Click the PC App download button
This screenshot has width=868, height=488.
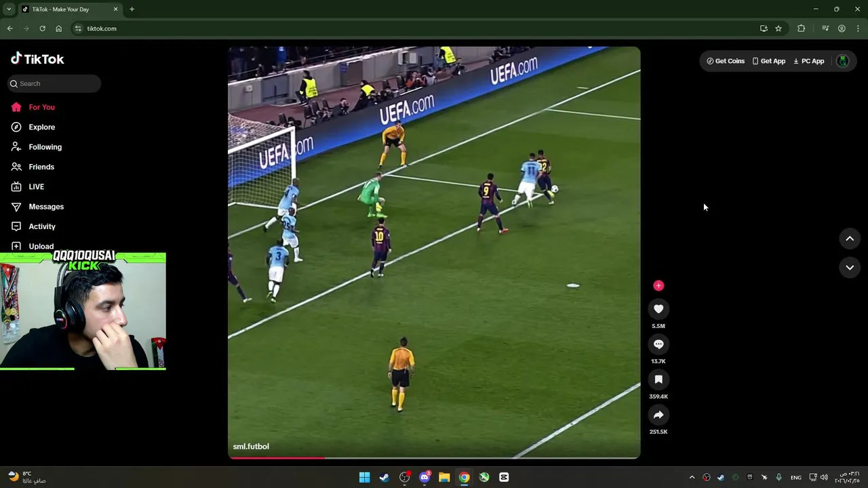coord(809,61)
